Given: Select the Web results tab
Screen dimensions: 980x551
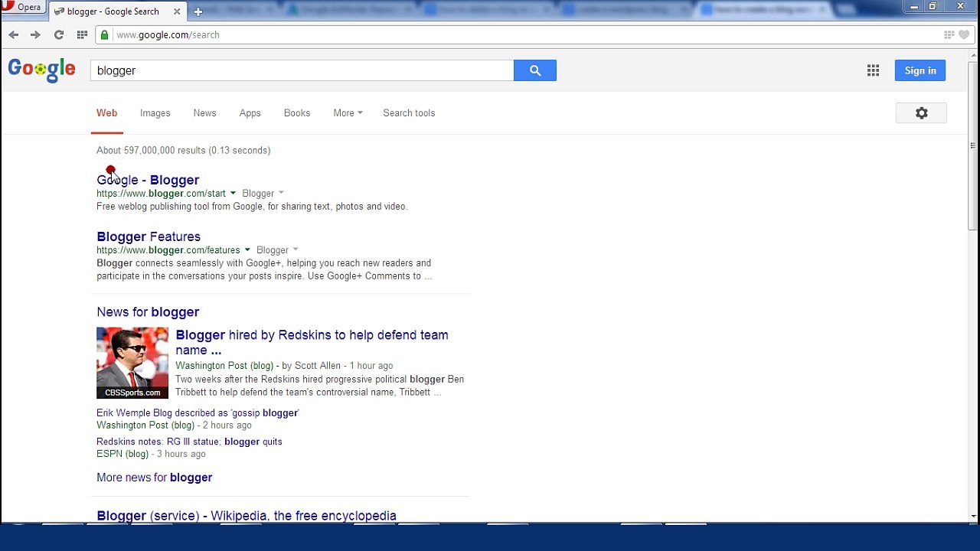Looking at the screenshot, I should pos(106,113).
